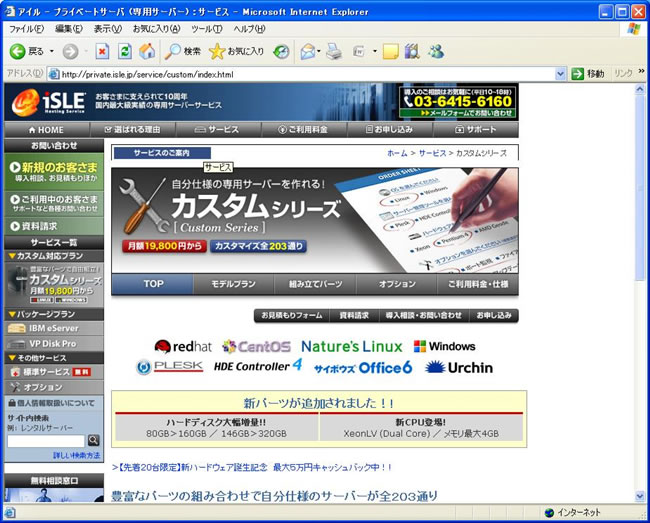This screenshot has height=523, width=650.
Task: Click the iSLE logo in the header
Action: click(x=49, y=102)
